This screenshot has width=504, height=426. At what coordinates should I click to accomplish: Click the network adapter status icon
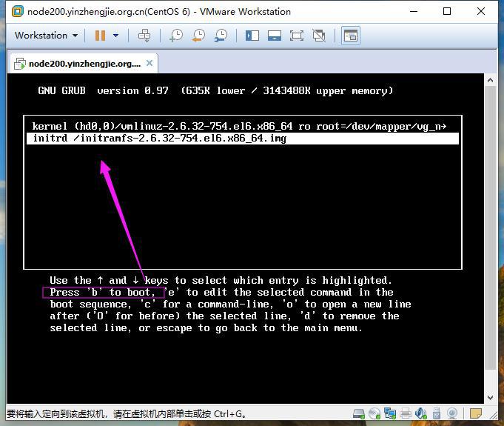pos(390,413)
